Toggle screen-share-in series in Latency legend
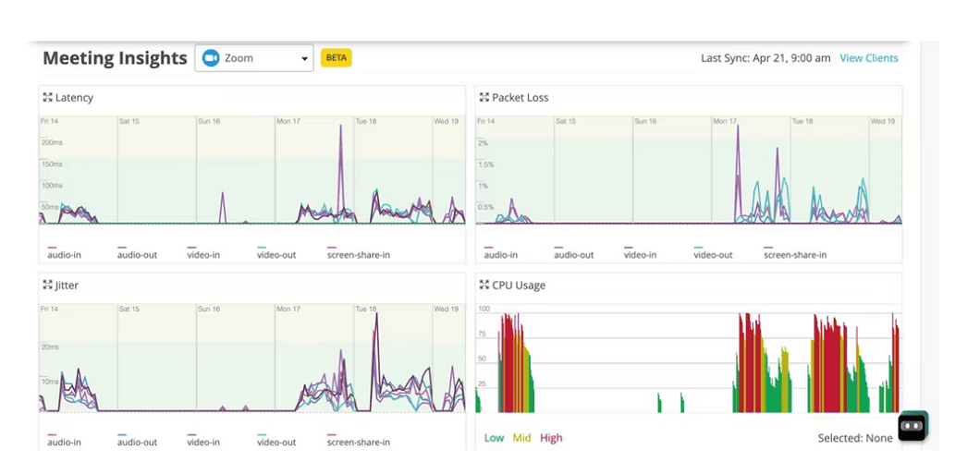This screenshot has height=462, width=980. 358,254
